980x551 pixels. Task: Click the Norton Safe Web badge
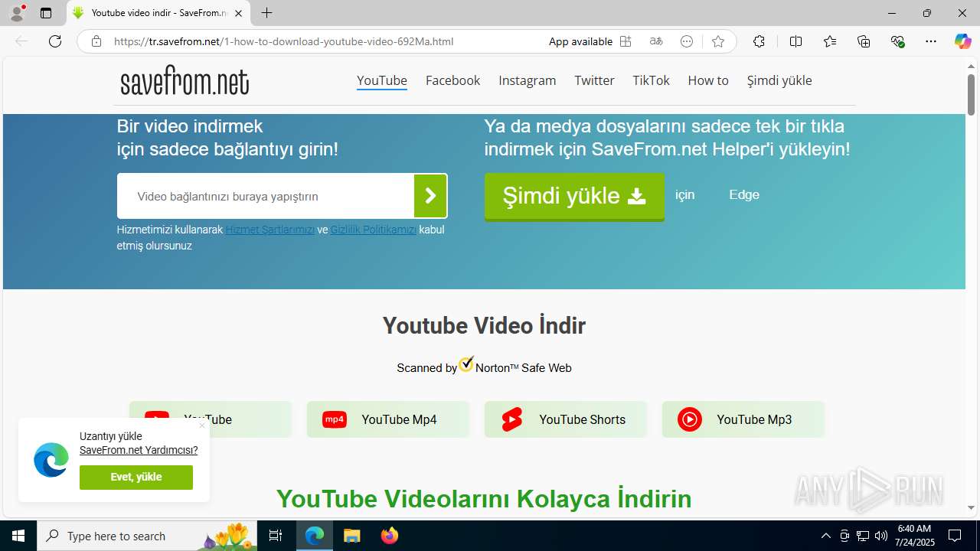click(484, 367)
